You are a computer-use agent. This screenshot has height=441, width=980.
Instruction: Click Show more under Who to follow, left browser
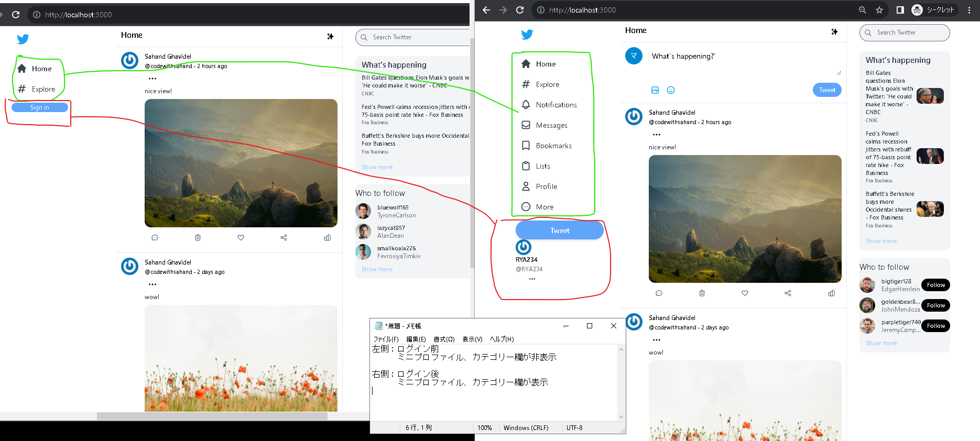[377, 269]
